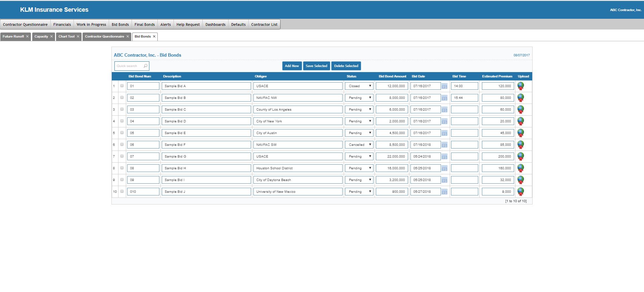Switch to the Contractor Questionnaire open tab
Viewport: 644px width, 292px height.
click(x=104, y=37)
